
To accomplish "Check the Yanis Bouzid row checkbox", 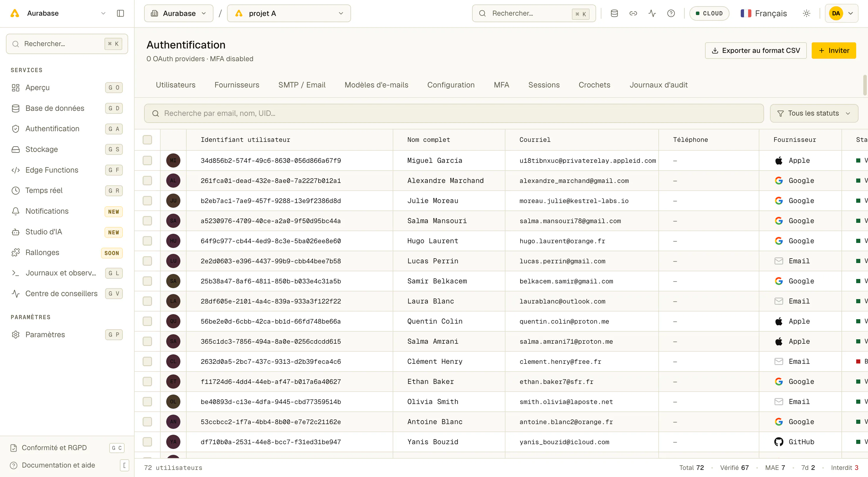I will pyautogui.click(x=147, y=442).
